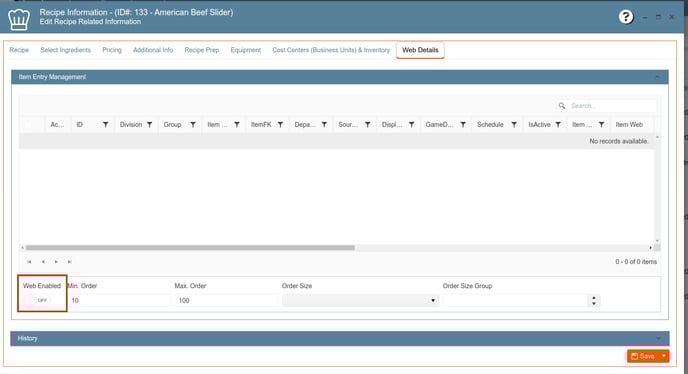Click the search magnifier icon

tap(562, 106)
